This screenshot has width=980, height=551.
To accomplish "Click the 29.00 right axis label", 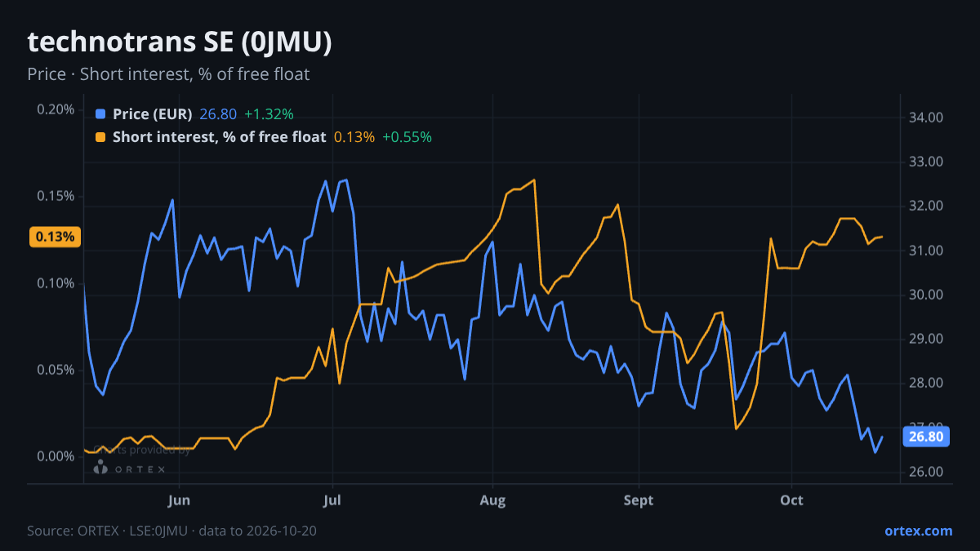I will pyautogui.click(x=926, y=339).
